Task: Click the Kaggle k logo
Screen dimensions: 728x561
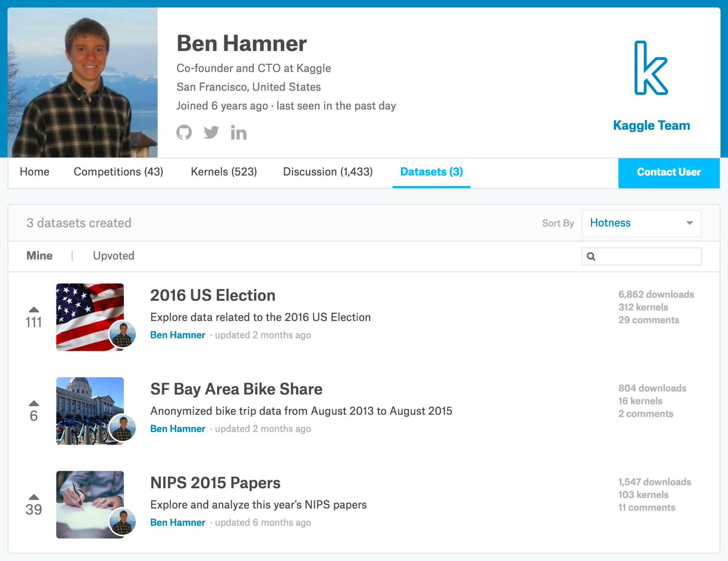Action: [651, 67]
